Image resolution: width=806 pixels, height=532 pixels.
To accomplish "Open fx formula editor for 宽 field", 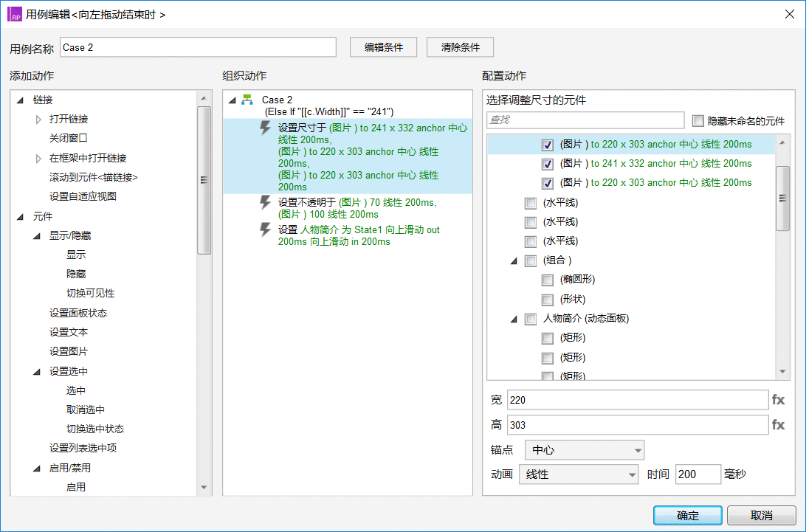I will click(778, 399).
